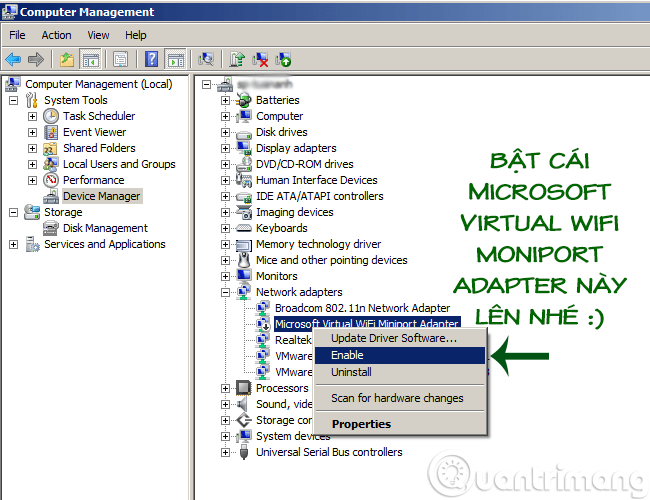Expand the Monitors category
Screen dimensions: 650x500
tap(225, 277)
